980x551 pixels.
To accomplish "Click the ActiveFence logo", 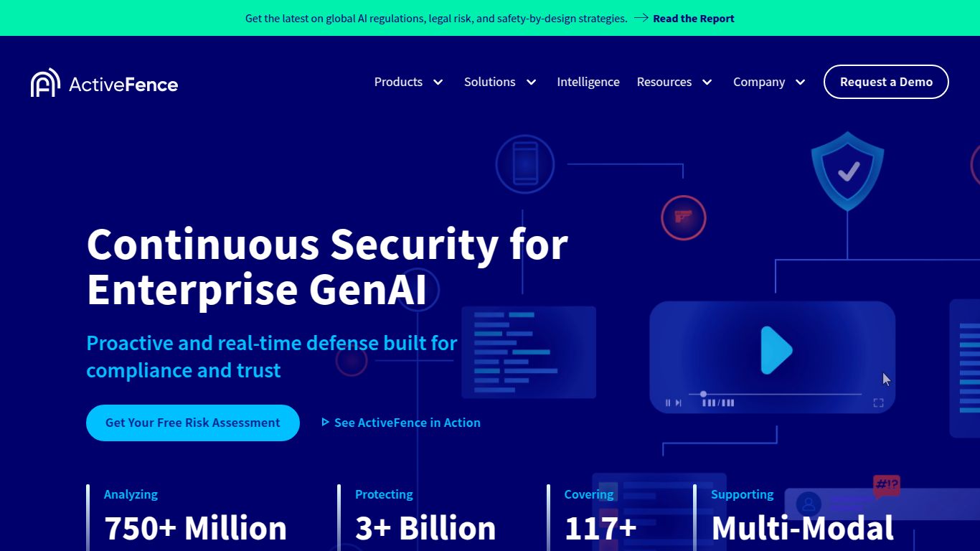I will [x=103, y=82].
